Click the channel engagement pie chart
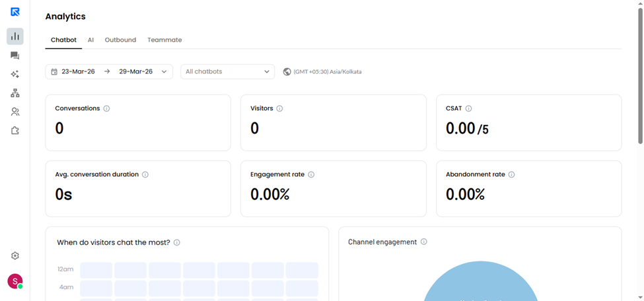Screen dimensions: 644x301 click(x=480, y=281)
